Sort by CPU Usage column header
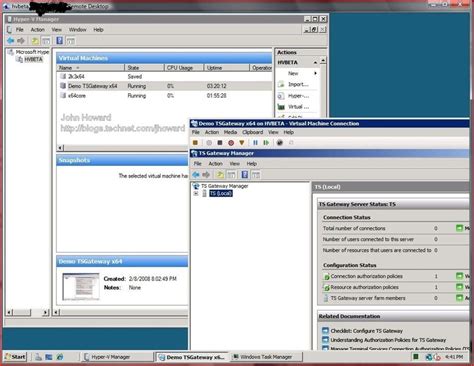This screenshot has height=366, width=474. pos(184,68)
